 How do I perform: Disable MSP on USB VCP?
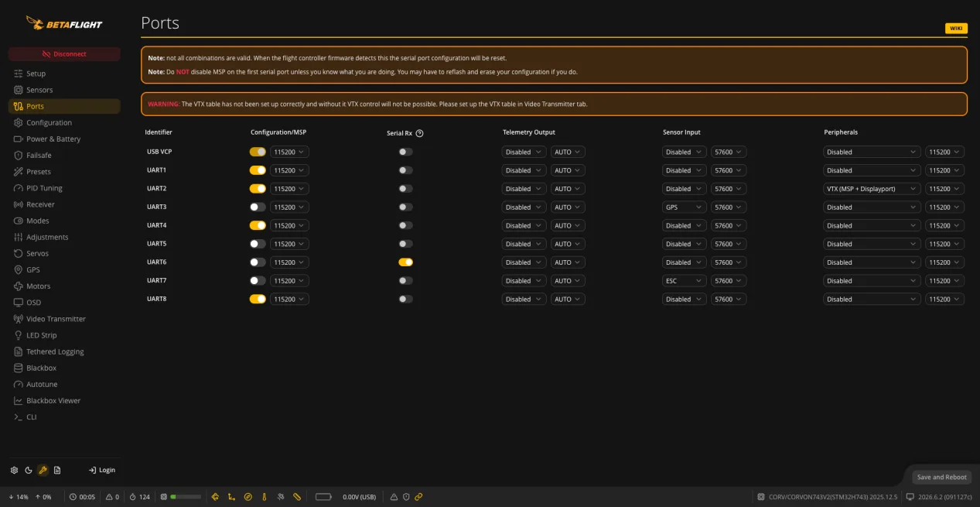[258, 152]
